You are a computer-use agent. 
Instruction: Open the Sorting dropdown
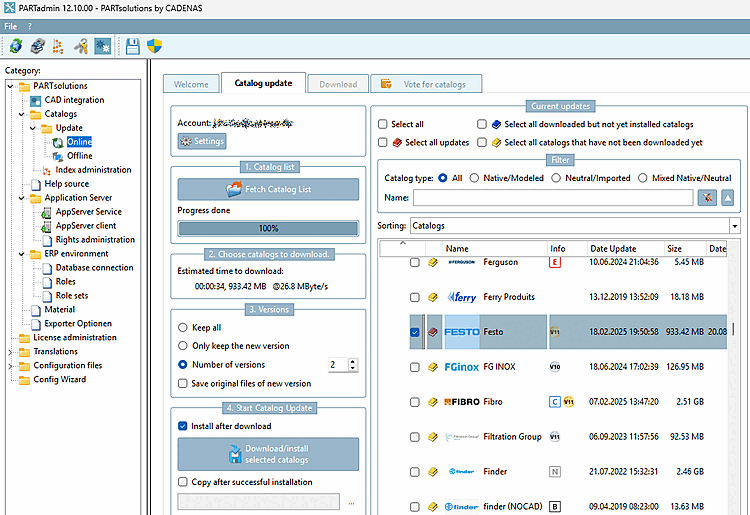pyautogui.click(x=735, y=226)
